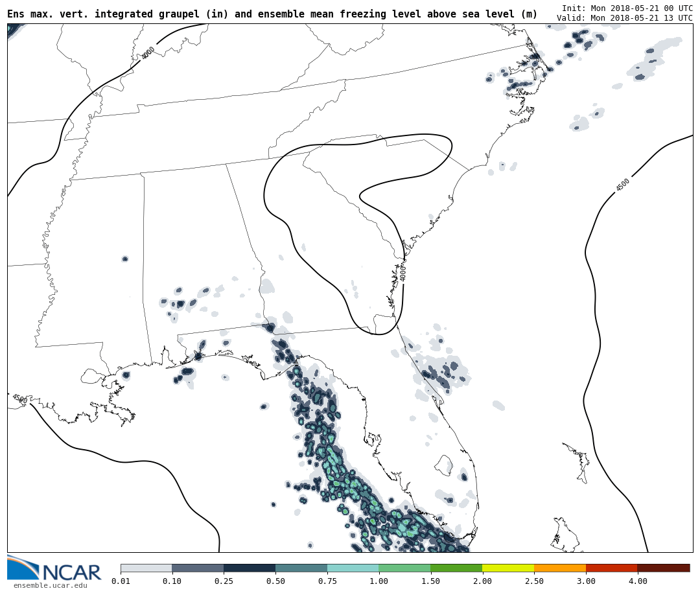
Task: Choose the light gray 0.01–0.10 colorbar swatch
Action: [146, 568]
